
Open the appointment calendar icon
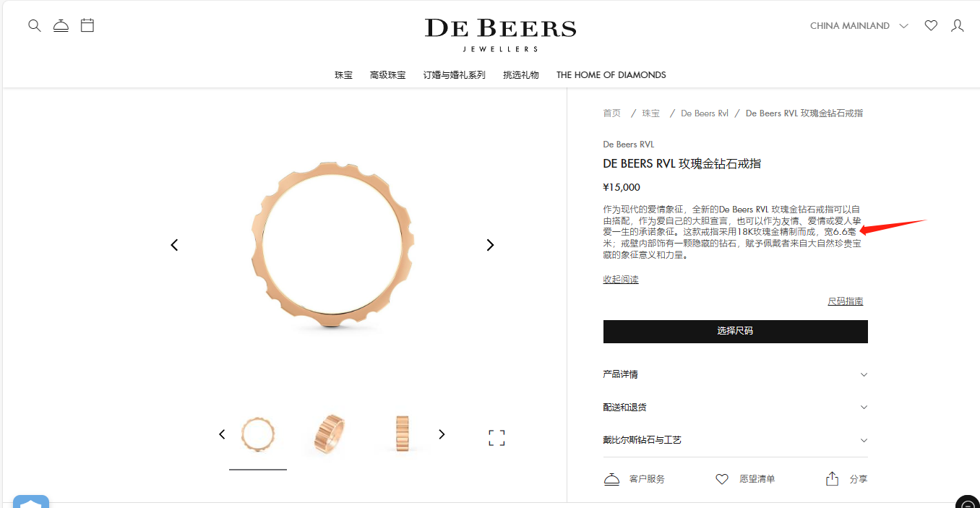click(87, 25)
